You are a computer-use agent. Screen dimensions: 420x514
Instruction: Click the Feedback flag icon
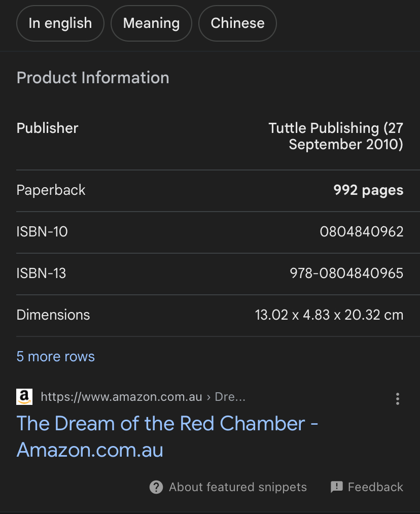(336, 487)
